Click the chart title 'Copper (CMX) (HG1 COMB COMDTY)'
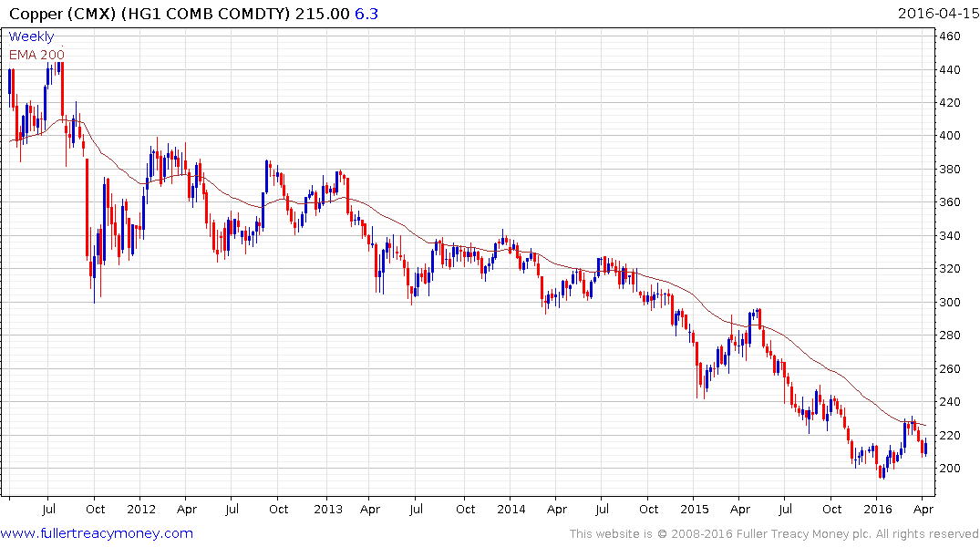The image size is (980, 547). (150, 14)
